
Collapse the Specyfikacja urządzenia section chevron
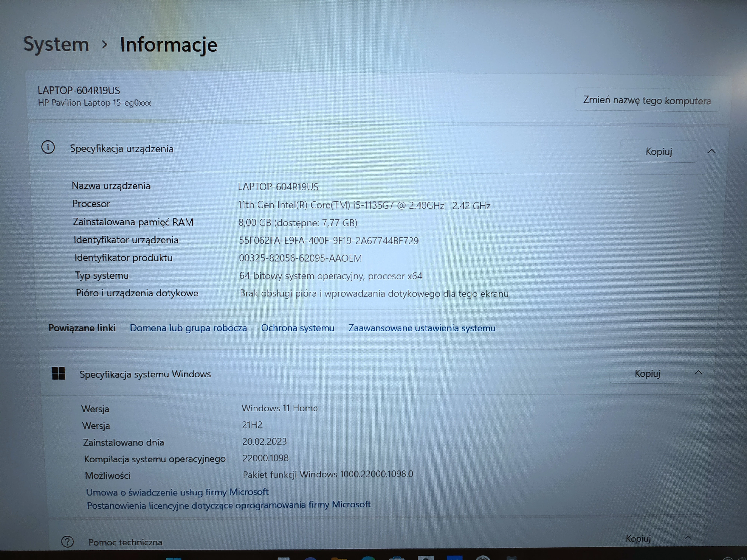(711, 151)
